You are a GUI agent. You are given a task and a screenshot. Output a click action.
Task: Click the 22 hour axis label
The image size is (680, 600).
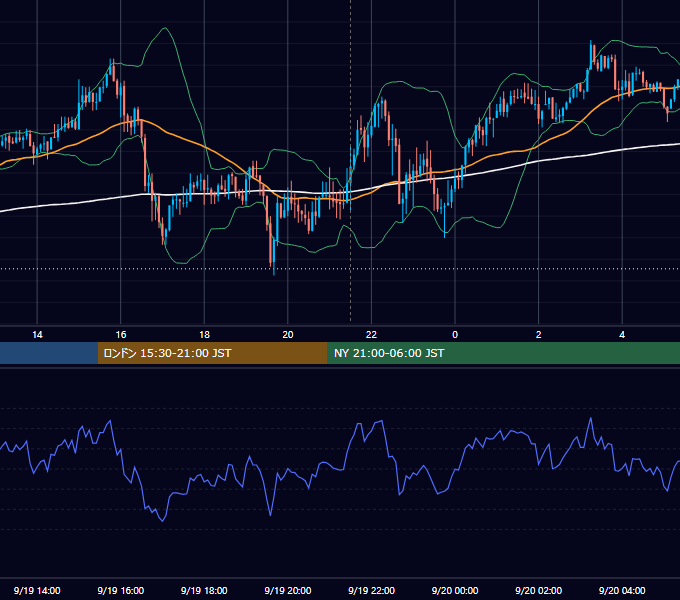click(371, 335)
